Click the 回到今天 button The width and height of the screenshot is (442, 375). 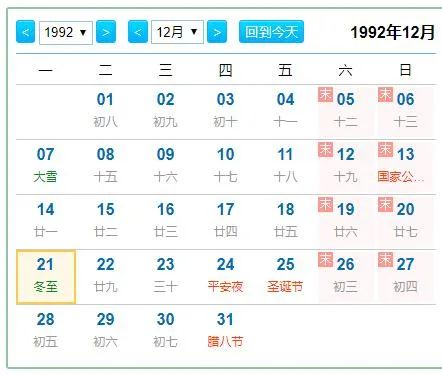point(271,32)
